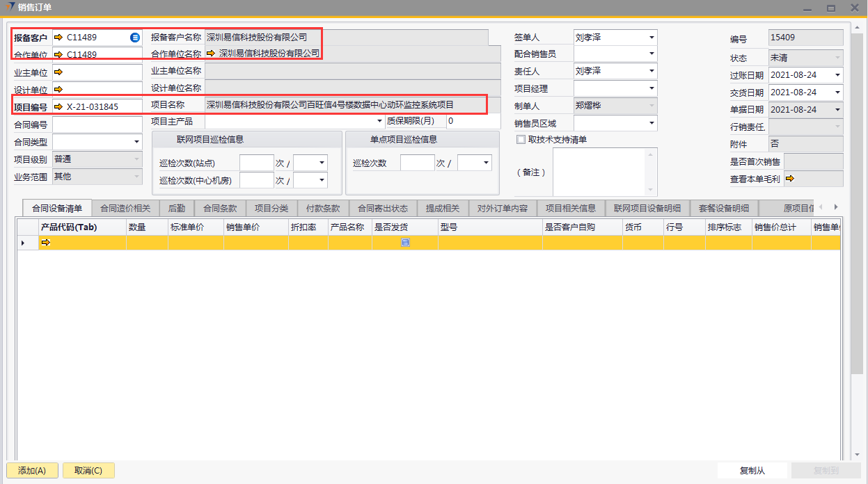Expand the 签单人 dropdown

coord(652,38)
